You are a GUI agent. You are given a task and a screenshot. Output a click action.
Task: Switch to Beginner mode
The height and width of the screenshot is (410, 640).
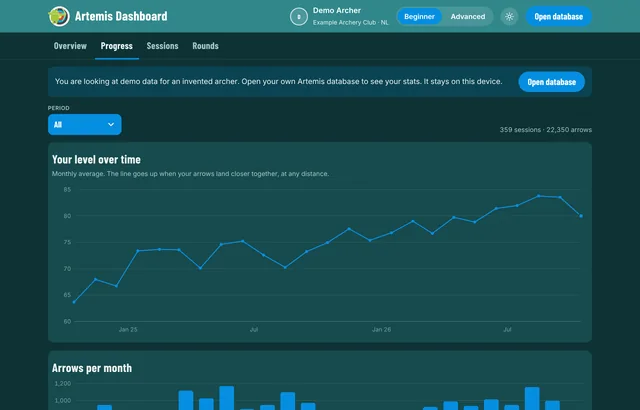(419, 17)
